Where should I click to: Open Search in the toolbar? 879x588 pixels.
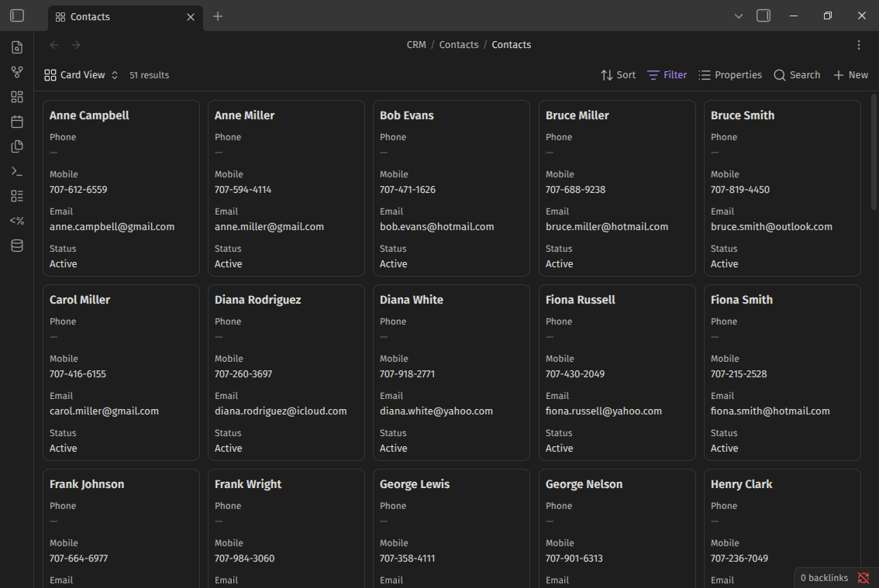(797, 75)
